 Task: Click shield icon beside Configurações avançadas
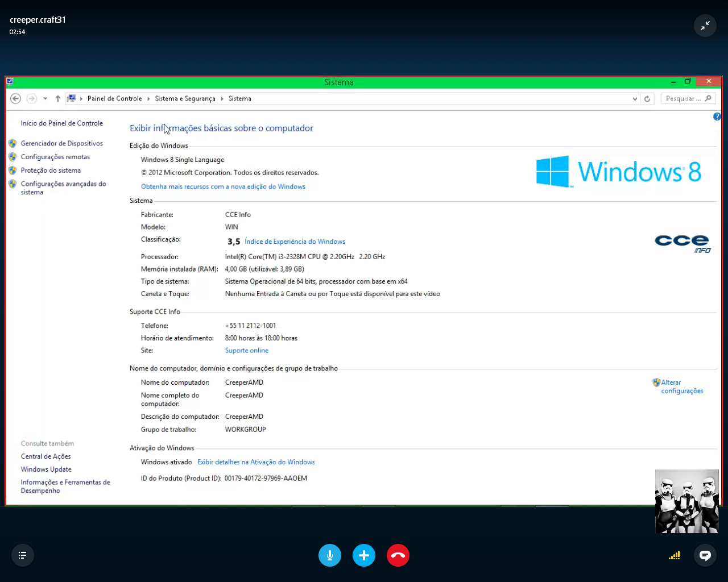pos(13,184)
